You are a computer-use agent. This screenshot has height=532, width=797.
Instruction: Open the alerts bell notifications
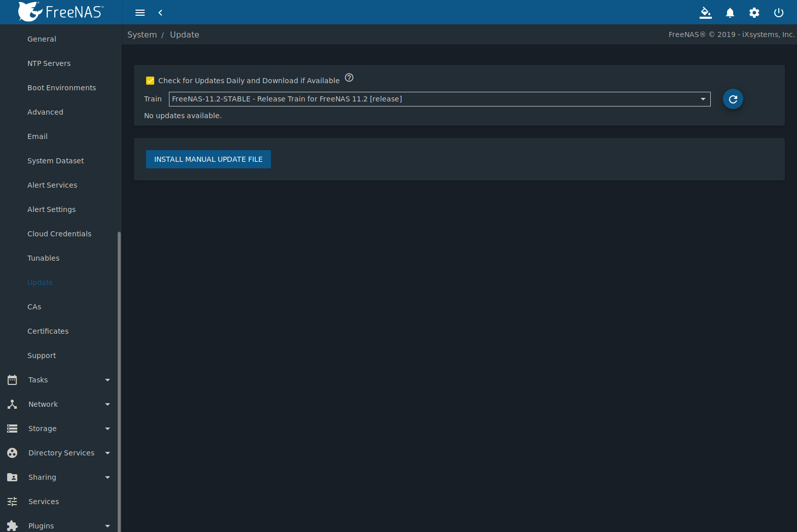tap(730, 13)
